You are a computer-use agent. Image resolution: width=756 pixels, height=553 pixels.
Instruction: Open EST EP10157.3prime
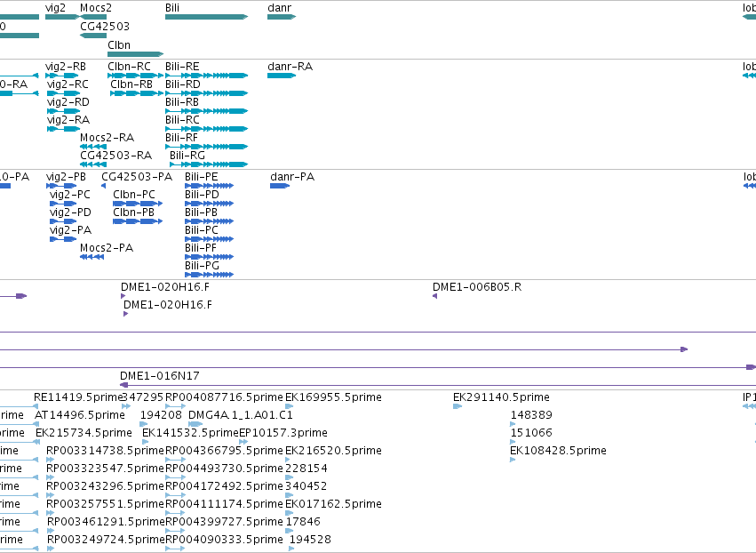tap(283, 433)
